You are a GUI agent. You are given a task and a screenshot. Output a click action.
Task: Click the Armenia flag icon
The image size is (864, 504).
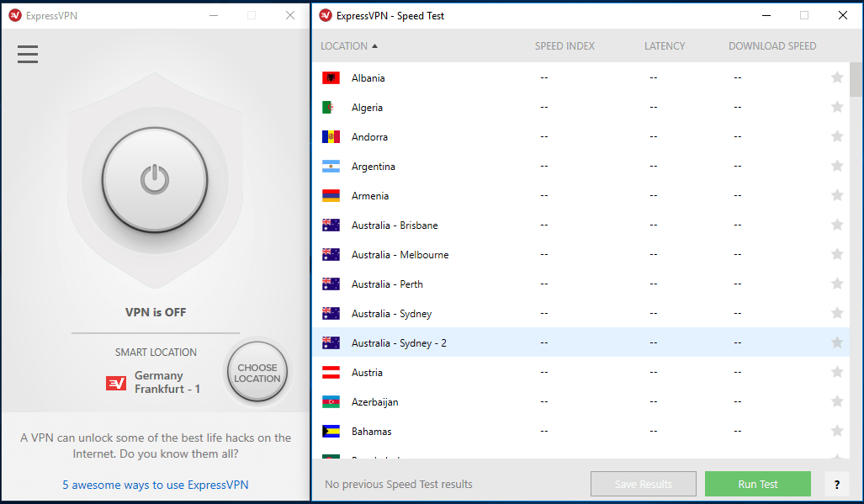tap(331, 195)
